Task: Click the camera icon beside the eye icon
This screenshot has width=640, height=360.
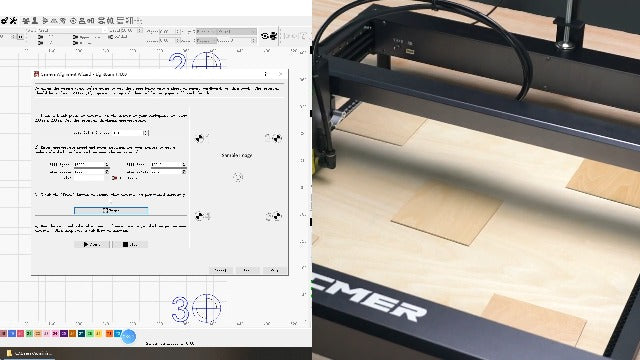Action: pyautogui.click(x=273, y=36)
